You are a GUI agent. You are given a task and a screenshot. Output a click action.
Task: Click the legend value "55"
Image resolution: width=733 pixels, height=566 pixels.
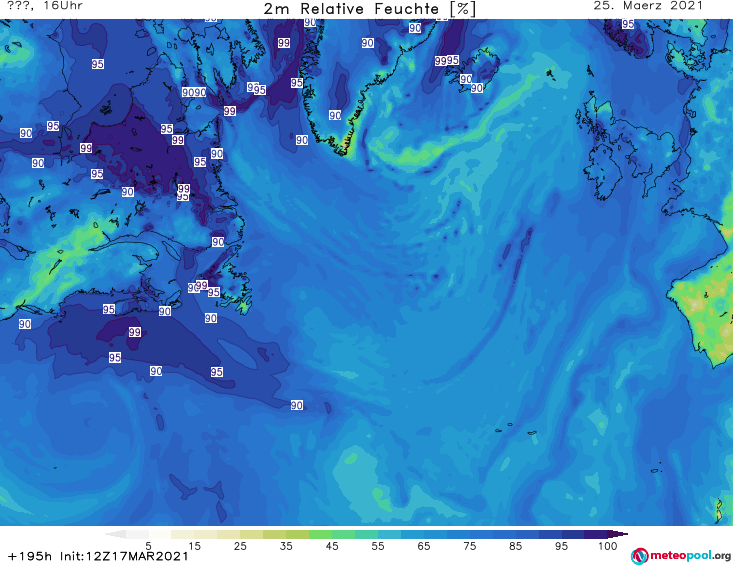coord(378,546)
